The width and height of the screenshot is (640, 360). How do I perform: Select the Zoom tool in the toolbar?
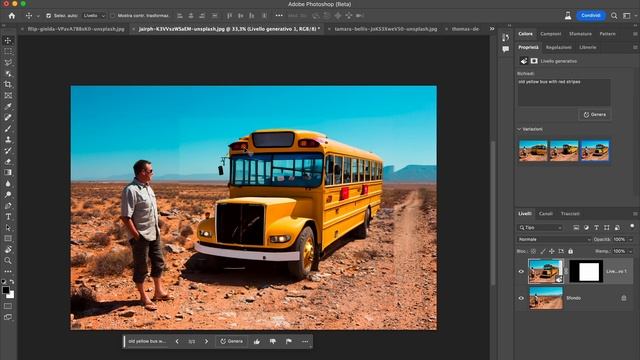tap(8, 260)
